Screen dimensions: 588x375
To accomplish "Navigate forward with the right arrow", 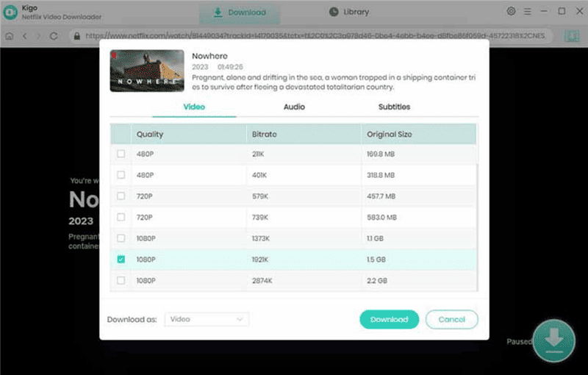I will pyautogui.click(x=38, y=36).
